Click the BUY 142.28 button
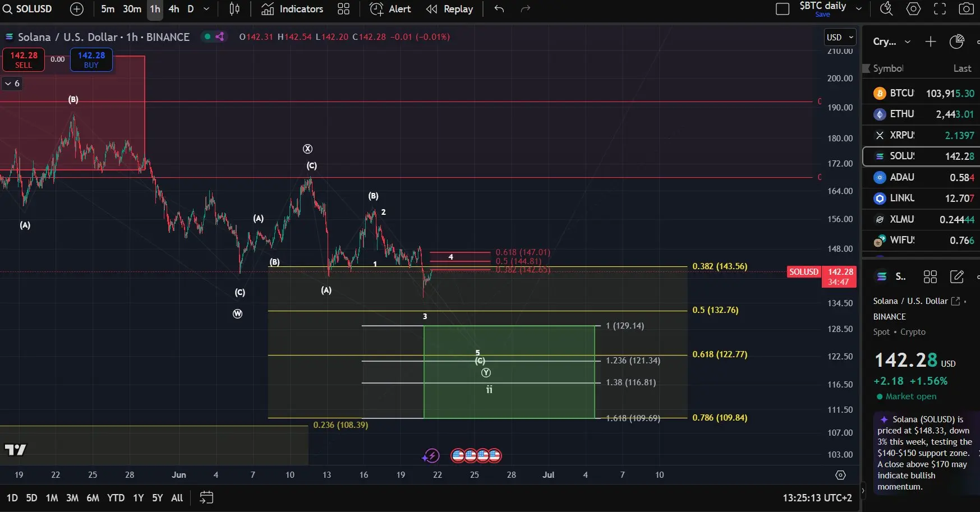The width and height of the screenshot is (980, 512). point(91,59)
